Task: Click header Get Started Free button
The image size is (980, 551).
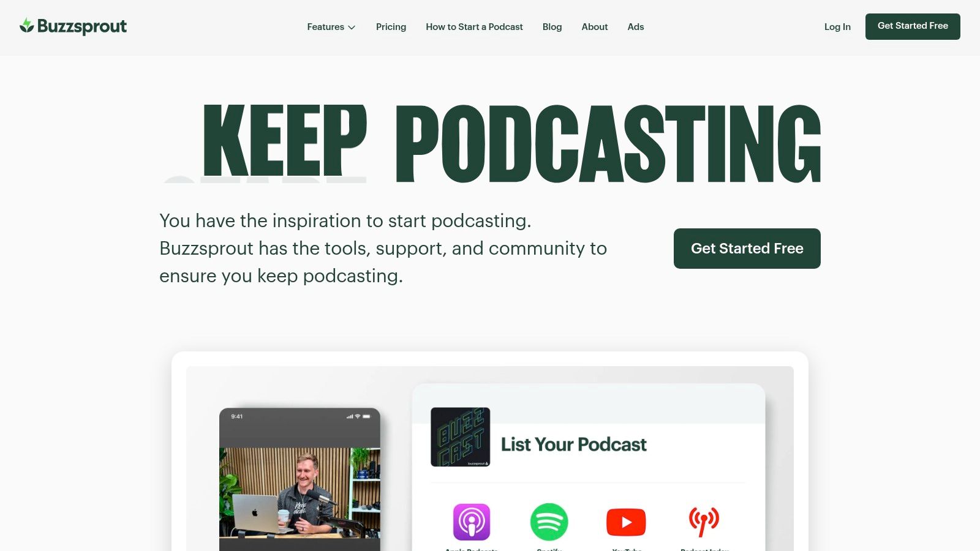Action: pyautogui.click(x=913, y=26)
